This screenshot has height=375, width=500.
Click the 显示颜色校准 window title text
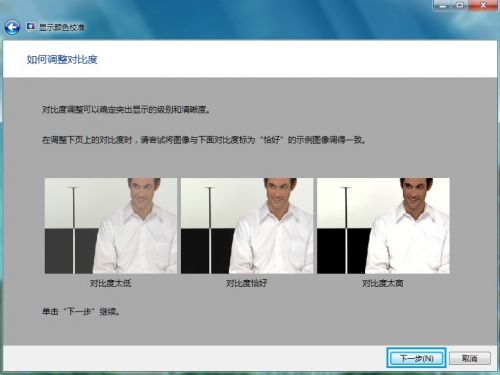[x=62, y=27]
